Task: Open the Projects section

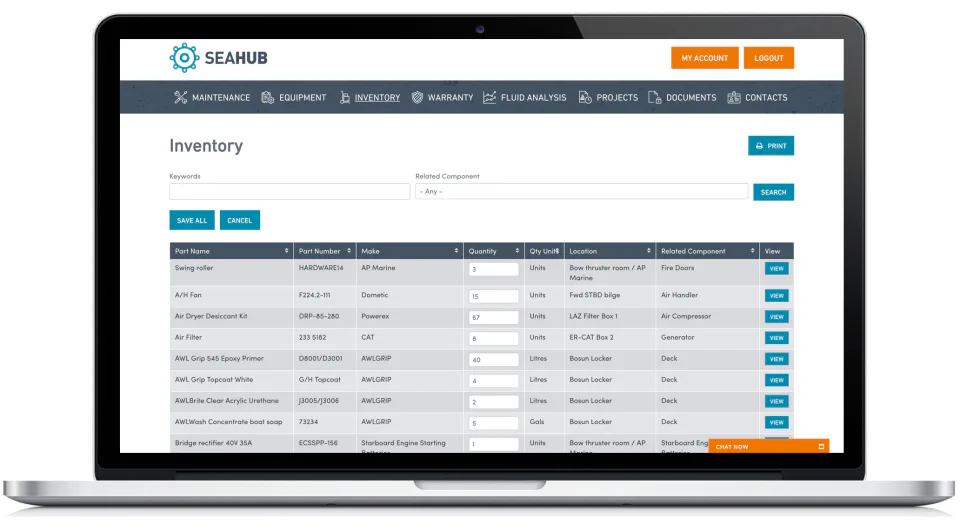Action: pos(617,97)
